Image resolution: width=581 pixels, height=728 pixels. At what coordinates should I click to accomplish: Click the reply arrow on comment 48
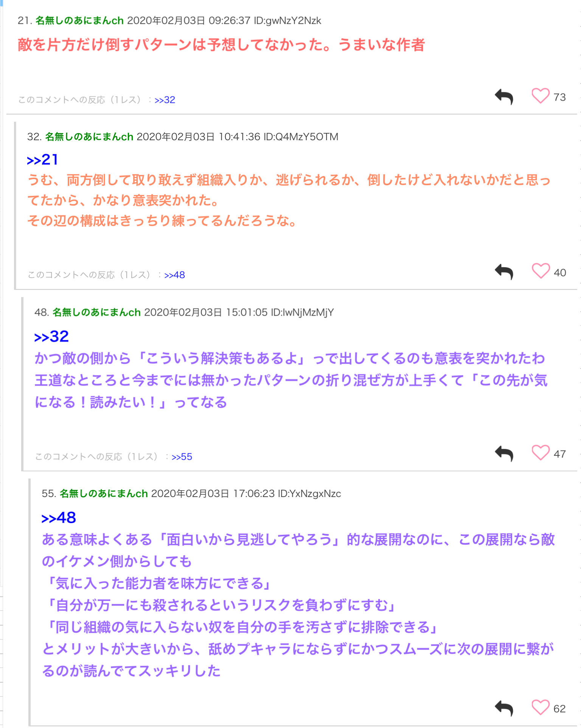click(x=504, y=454)
